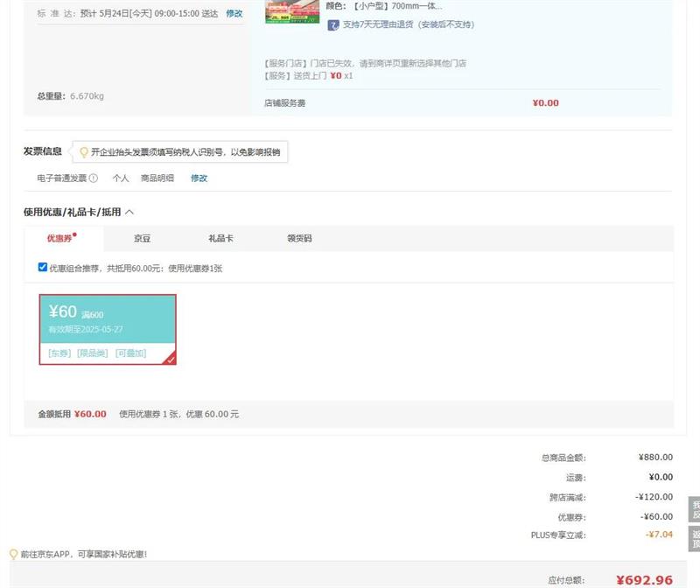Select the 领货码 tab
Screen dimensions: 700x588
coord(299,238)
